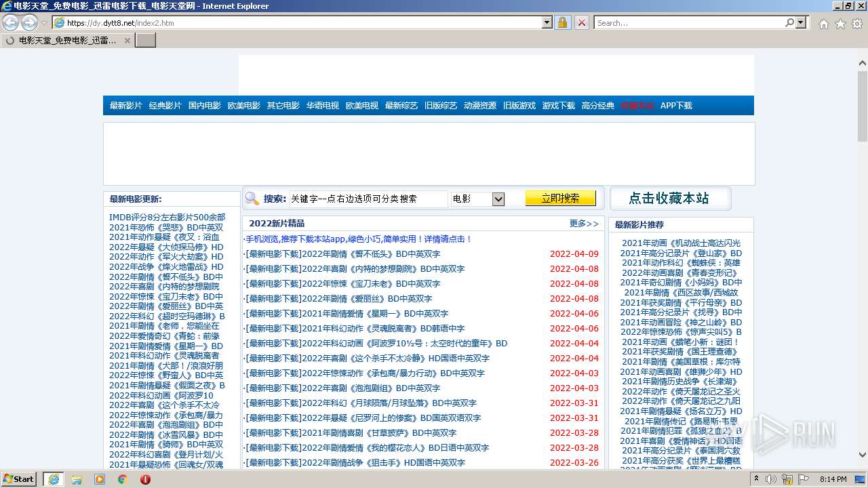This screenshot has height=488, width=868.
Task: Open the 电影 category dropdown
Action: (x=478, y=199)
